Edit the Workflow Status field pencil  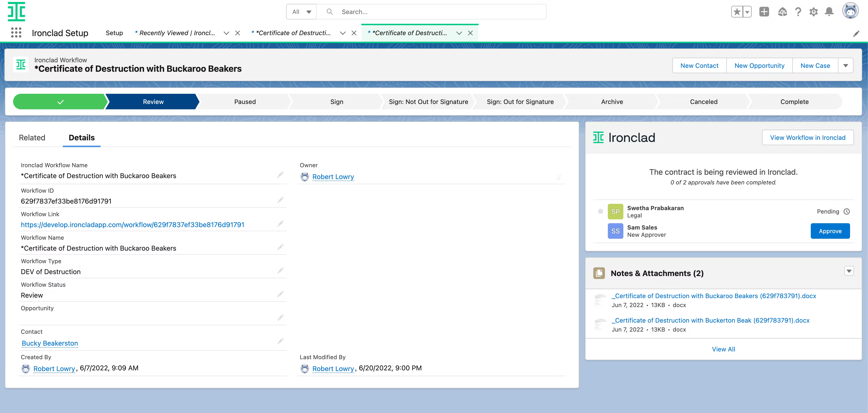[x=280, y=294]
